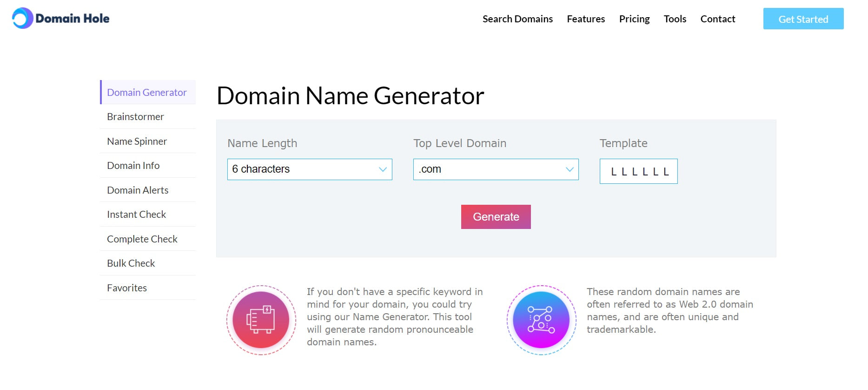
Task: Click the Domain Name Generator heading
Action: 351,96
